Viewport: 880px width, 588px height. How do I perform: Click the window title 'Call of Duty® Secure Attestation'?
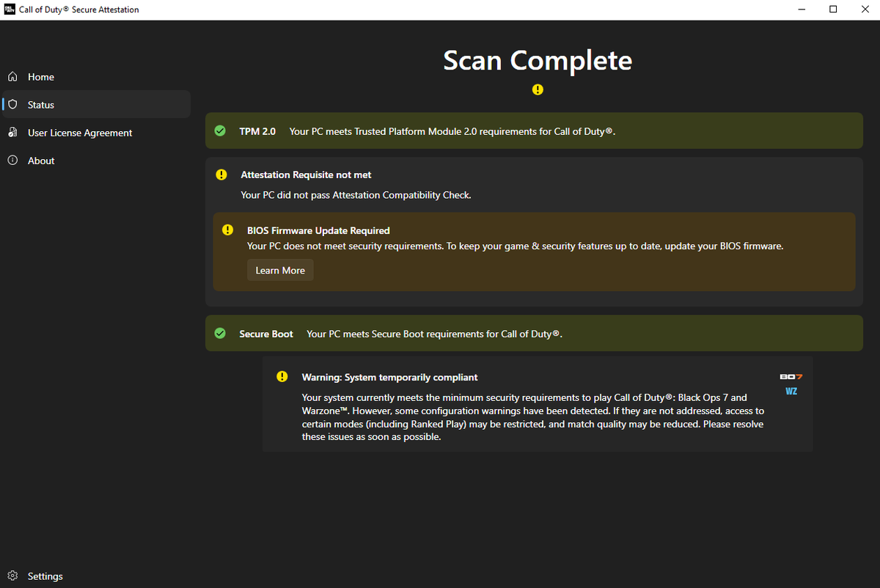79,10
